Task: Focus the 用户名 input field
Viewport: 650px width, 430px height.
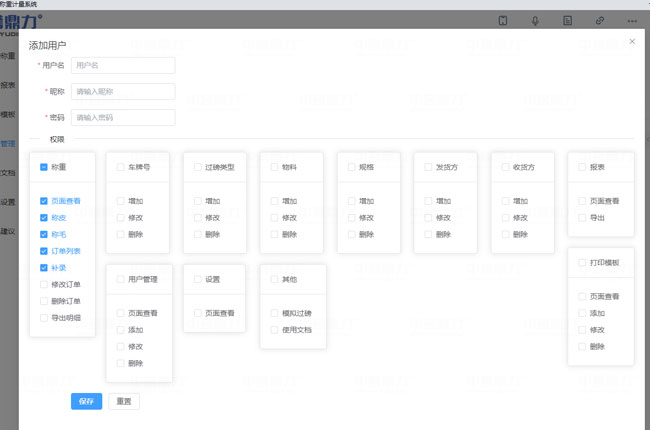Action: click(x=123, y=65)
